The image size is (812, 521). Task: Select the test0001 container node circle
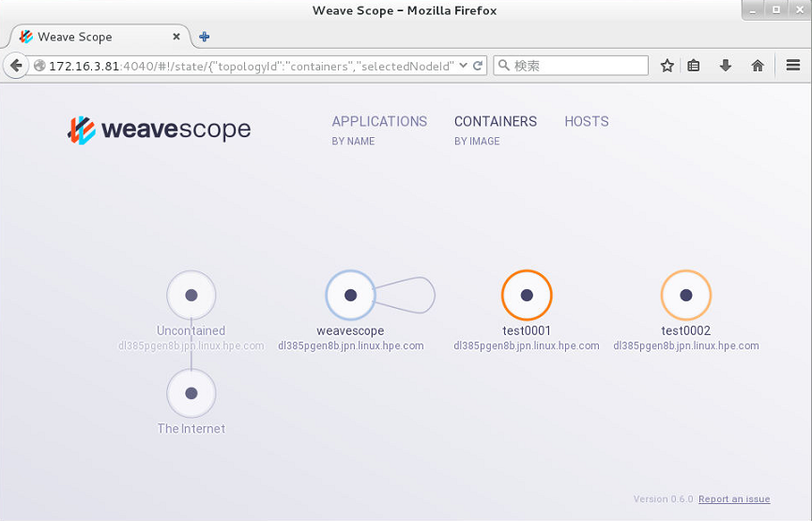coord(527,295)
